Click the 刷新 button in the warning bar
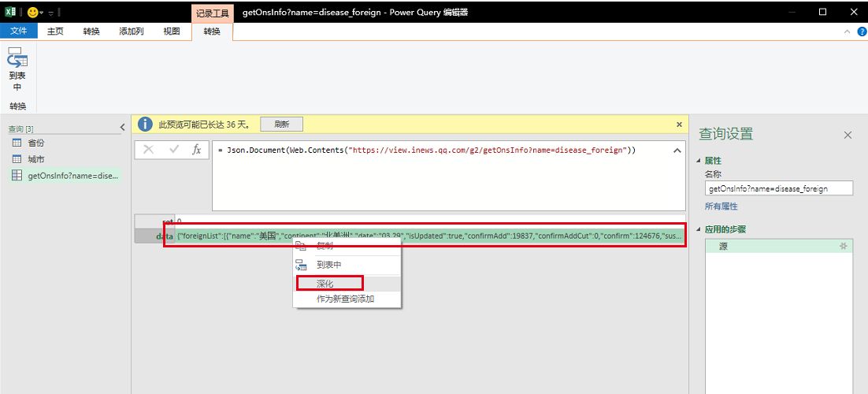This screenshot has width=868, height=394. click(x=282, y=125)
